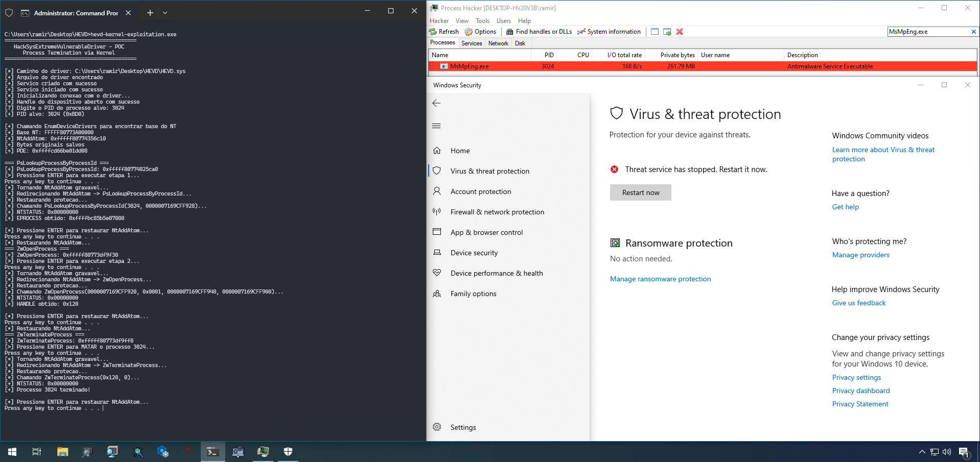The height and width of the screenshot is (462, 980).
Task: Click the cyan bug taskbar icon
Action: click(138, 452)
